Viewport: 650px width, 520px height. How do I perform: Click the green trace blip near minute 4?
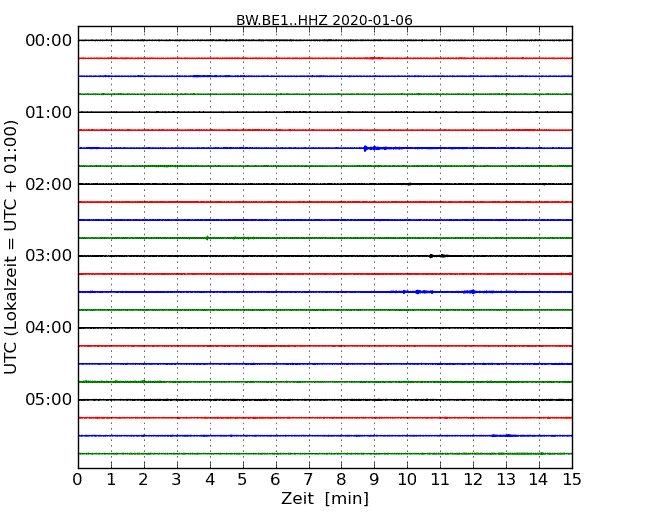pyautogui.click(x=207, y=238)
